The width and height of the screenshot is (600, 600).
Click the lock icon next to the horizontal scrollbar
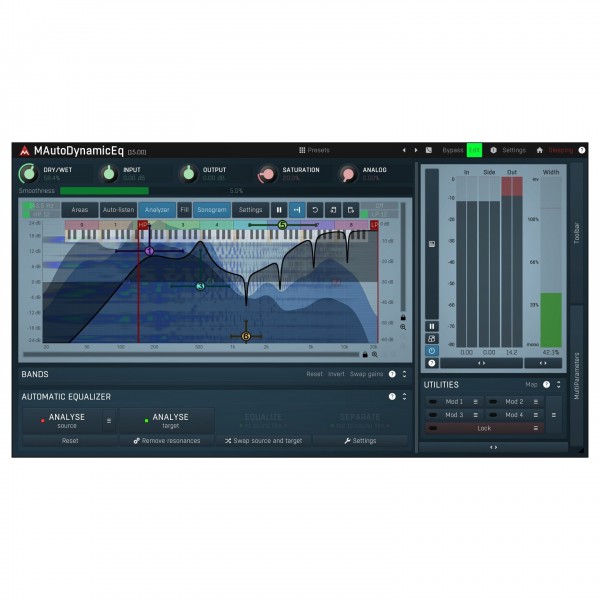[365, 354]
